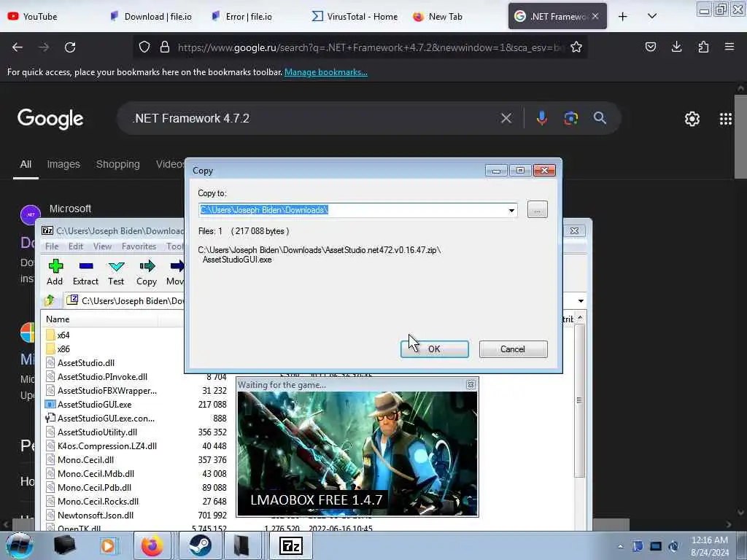Select the x64 folder
The image size is (747, 560).
coord(58,335)
